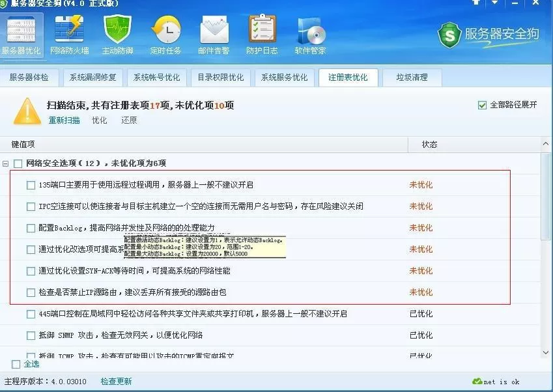The height and width of the screenshot is (392, 553).
Task: Click the list scrollbar down arrow
Action: [546, 352]
